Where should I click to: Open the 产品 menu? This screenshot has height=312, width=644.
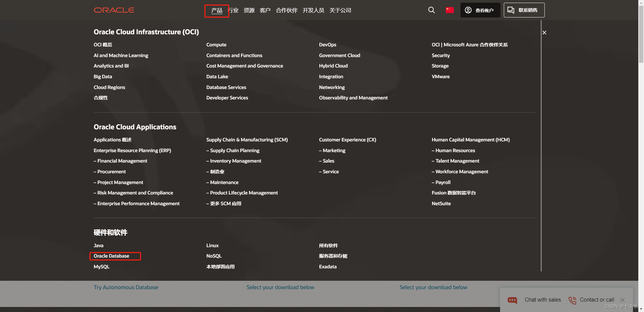point(217,10)
